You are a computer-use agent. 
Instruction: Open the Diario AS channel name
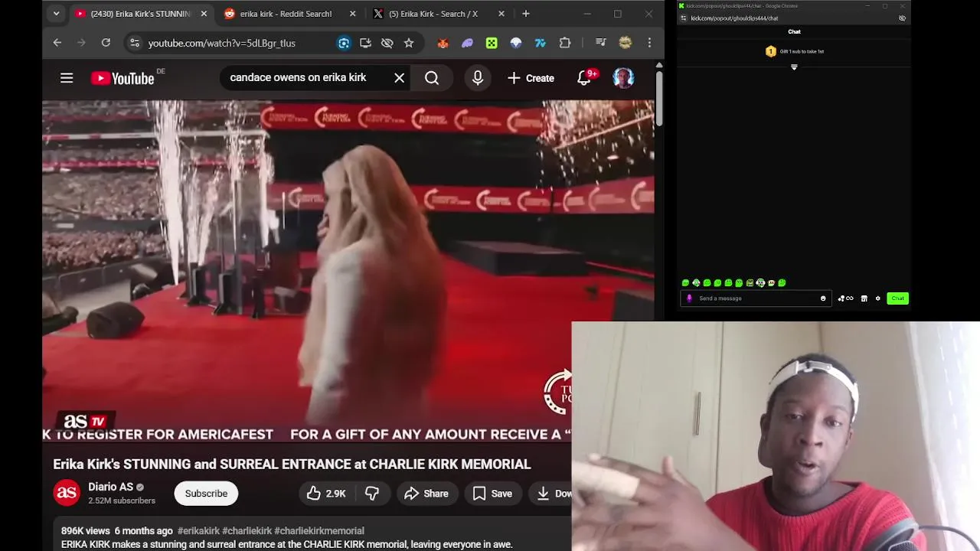point(110,487)
